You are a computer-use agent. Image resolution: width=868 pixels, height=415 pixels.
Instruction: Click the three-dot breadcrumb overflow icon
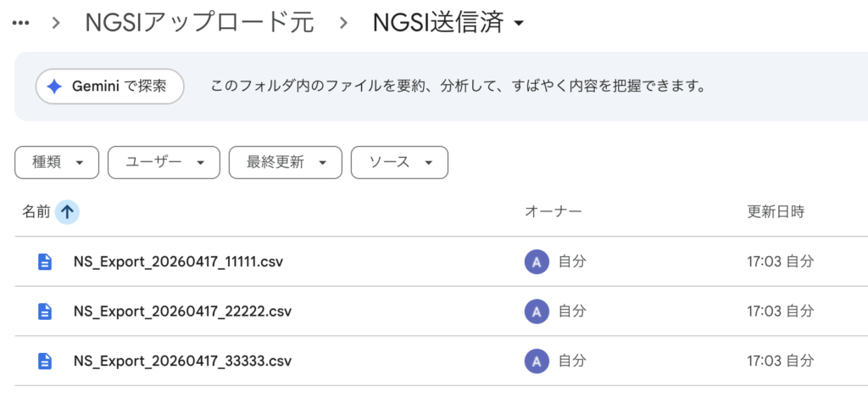(21, 24)
